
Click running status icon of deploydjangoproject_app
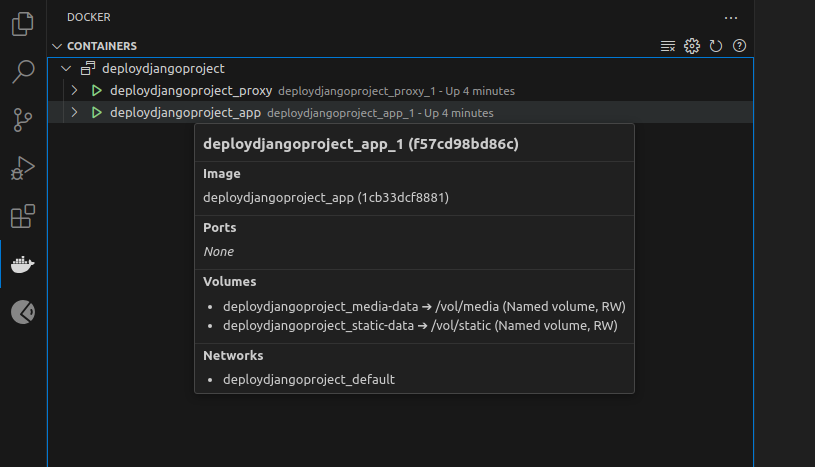click(97, 112)
